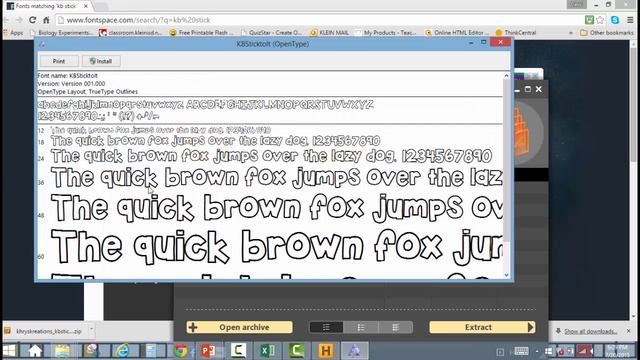Viewport: 640px width, 360px height.
Task: Open the My Products bookmark
Action: point(385,33)
